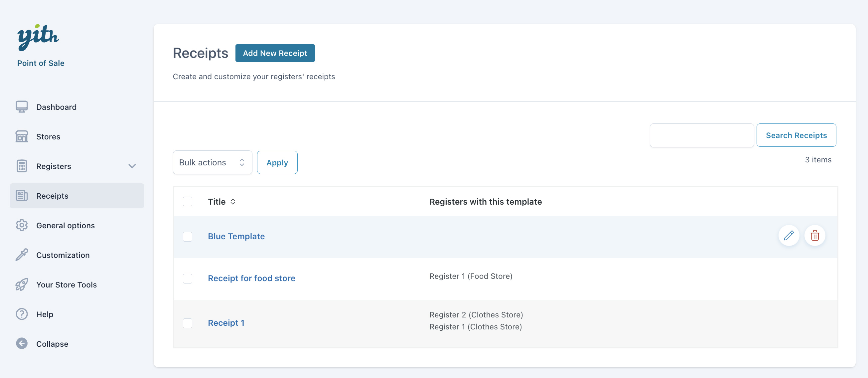Click the red trash delete icon
Viewport: 868px width, 378px height.
click(814, 235)
